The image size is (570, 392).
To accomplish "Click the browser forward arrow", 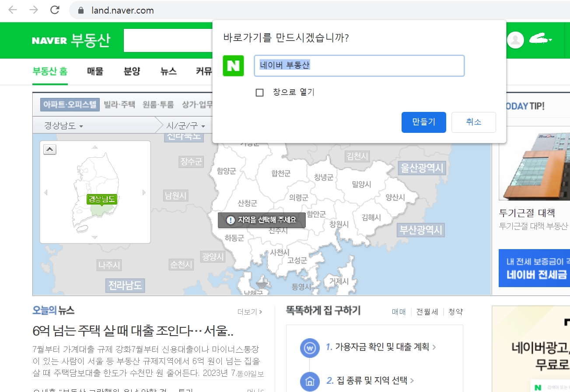I will point(34,10).
